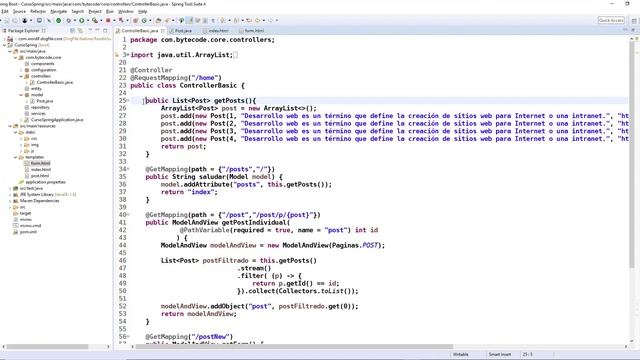
Task: Select form.html in templates folder
Action: pyautogui.click(x=40, y=163)
